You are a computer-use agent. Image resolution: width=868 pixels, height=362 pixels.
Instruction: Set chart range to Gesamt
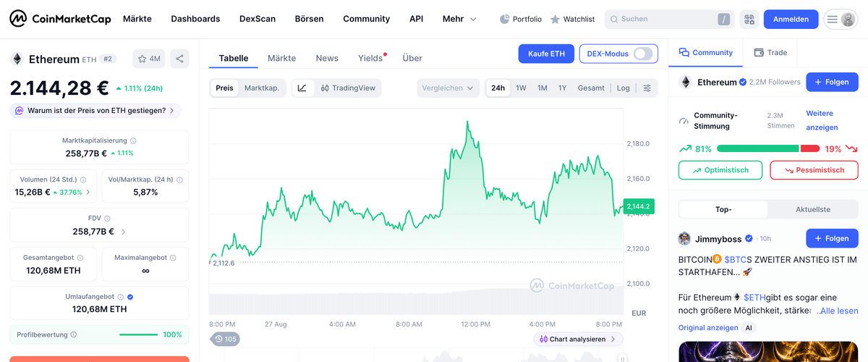tap(591, 88)
